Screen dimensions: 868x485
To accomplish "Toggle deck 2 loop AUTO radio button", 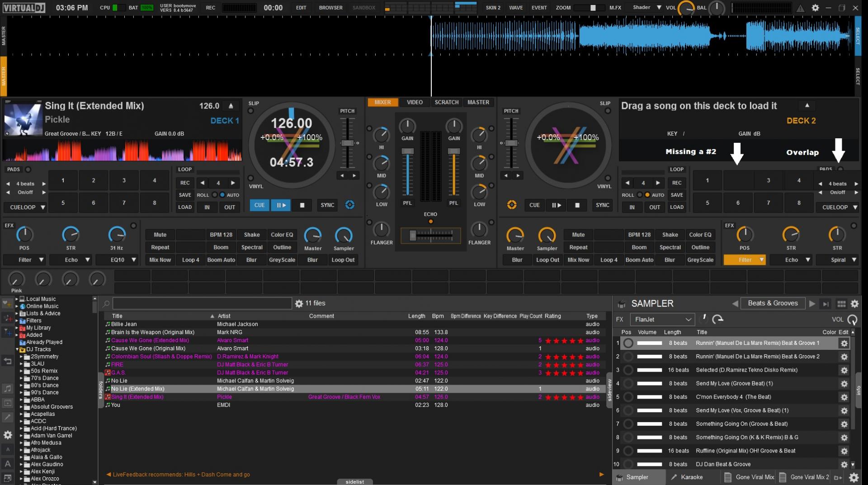I will [647, 195].
